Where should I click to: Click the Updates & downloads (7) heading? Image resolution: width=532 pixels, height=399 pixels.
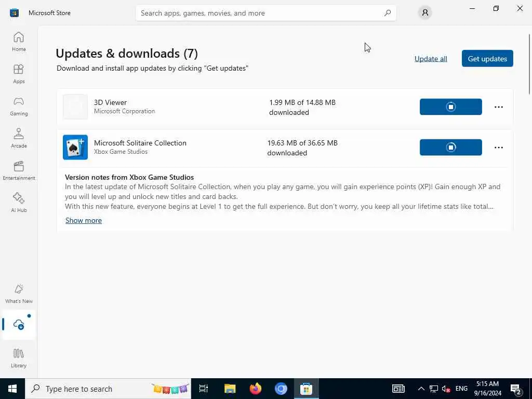point(127,54)
